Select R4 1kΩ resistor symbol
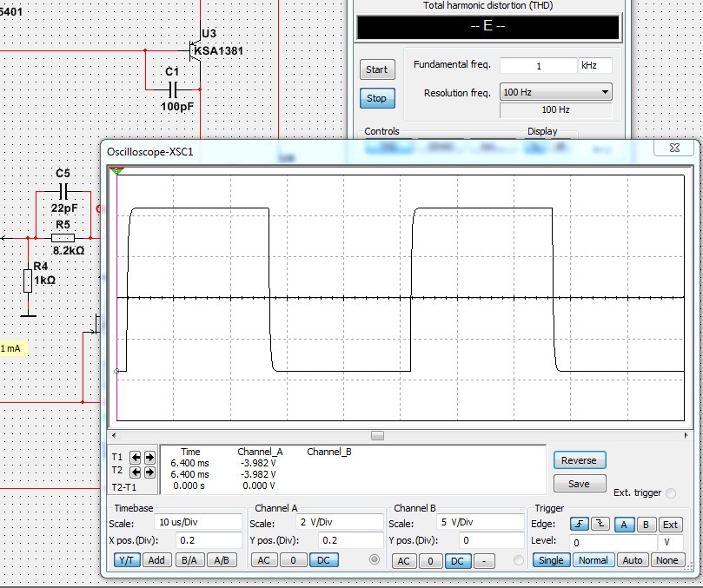The height and width of the screenshot is (588, 703). (28, 281)
